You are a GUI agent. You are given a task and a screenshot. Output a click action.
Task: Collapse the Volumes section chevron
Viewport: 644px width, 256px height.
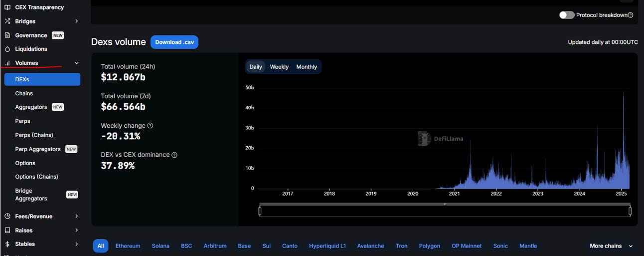[76, 63]
